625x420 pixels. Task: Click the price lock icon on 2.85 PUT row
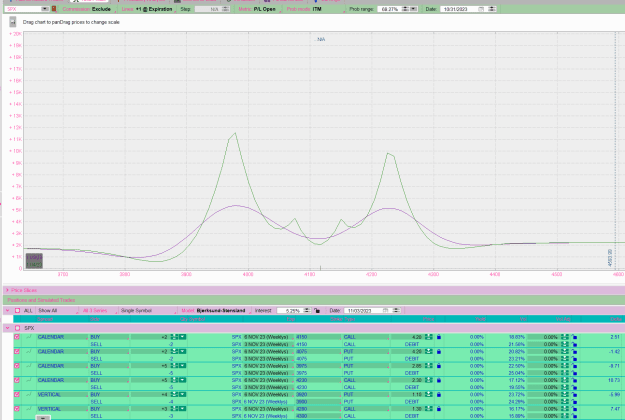pos(439,366)
